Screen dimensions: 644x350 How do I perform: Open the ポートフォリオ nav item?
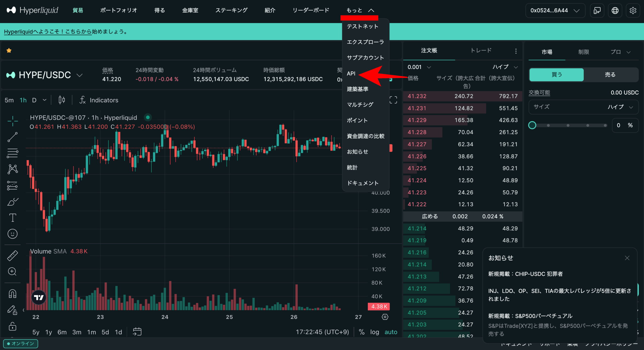[x=119, y=10]
